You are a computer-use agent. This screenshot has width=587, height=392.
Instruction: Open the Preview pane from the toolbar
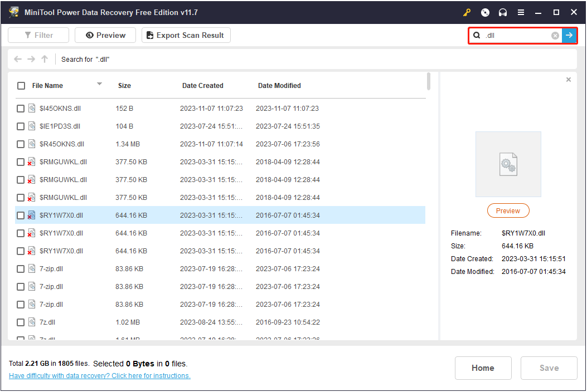point(105,35)
